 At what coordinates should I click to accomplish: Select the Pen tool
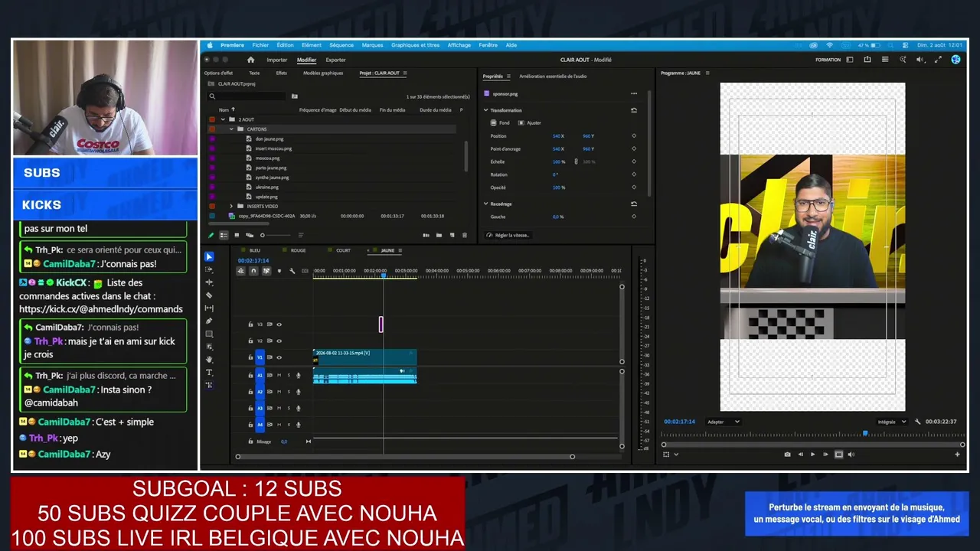(x=209, y=321)
